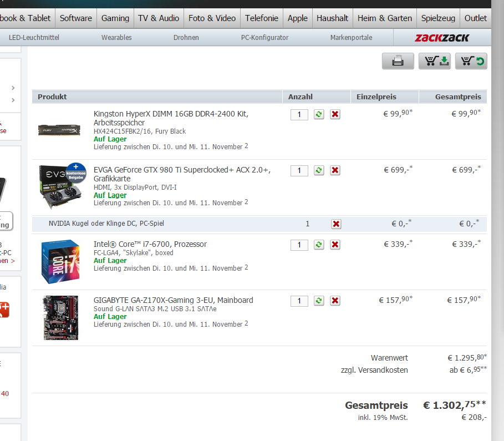Open the Software menu
This screenshot has width=504, height=441.
coord(76,18)
